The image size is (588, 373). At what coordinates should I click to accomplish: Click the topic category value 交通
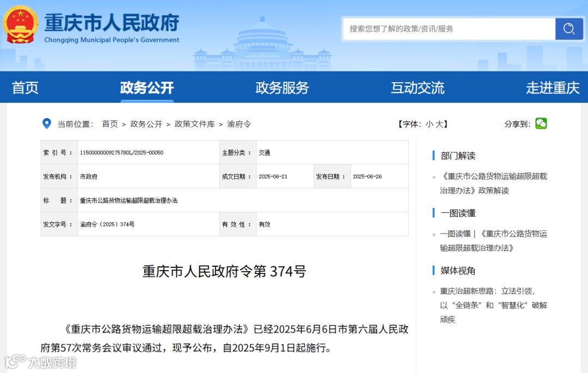pos(265,152)
